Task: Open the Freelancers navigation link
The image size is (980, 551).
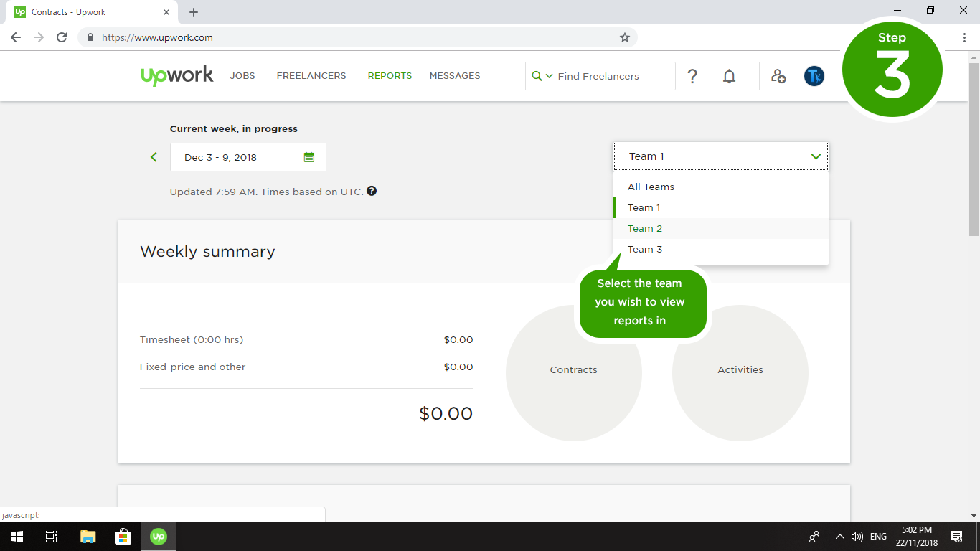Action: click(311, 75)
